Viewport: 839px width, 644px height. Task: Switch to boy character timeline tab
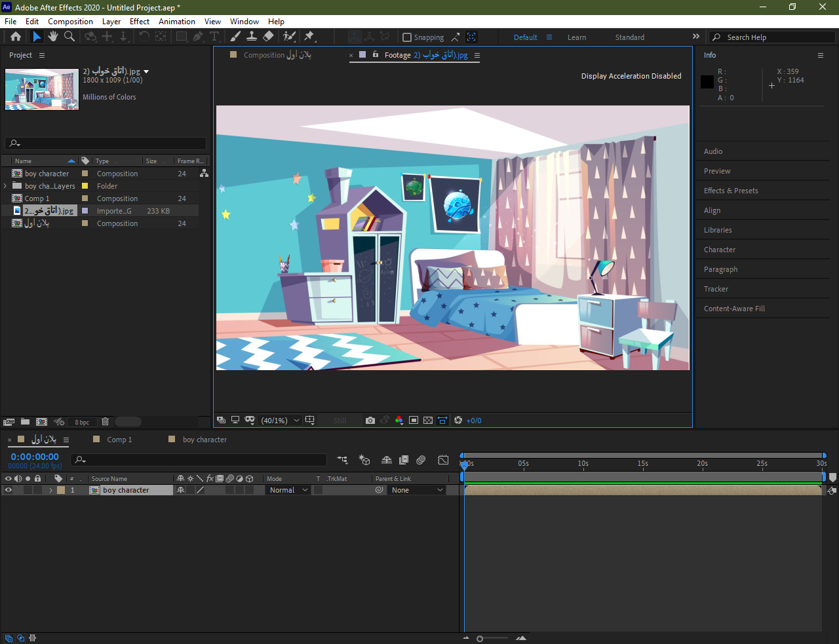[205, 440]
